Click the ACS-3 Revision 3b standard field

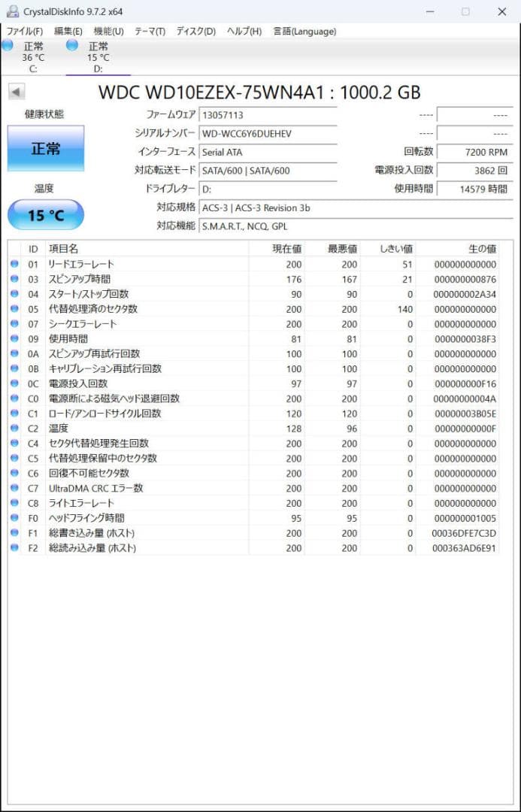click(356, 208)
